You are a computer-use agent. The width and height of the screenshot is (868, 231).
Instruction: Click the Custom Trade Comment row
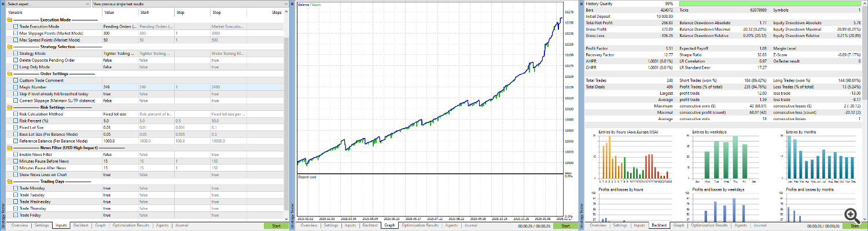tap(145, 80)
